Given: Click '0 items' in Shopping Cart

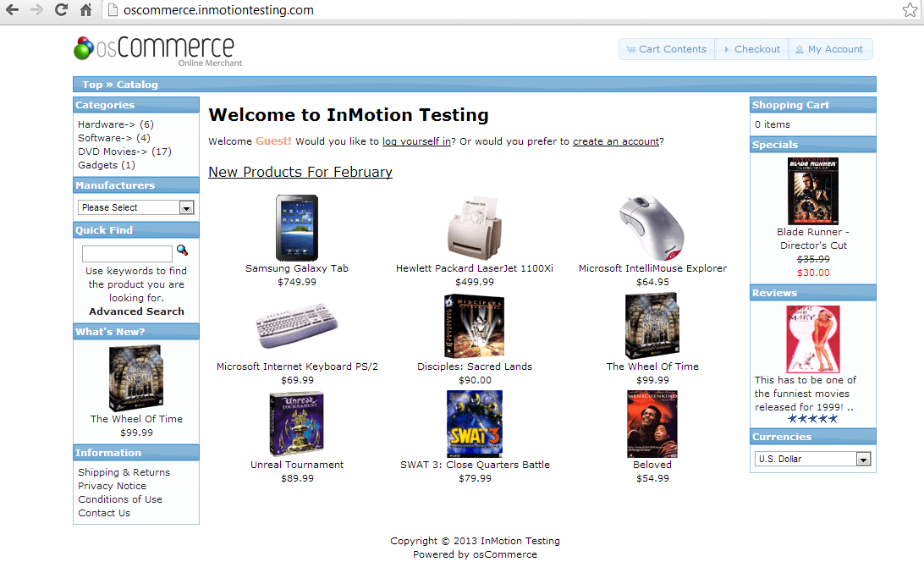Looking at the screenshot, I should (773, 124).
